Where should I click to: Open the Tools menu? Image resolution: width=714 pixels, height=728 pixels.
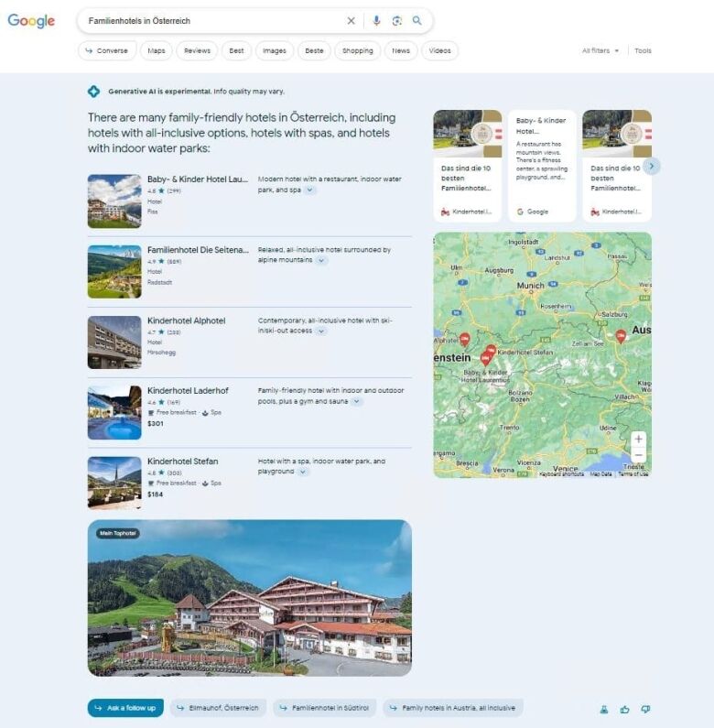tap(643, 50)
